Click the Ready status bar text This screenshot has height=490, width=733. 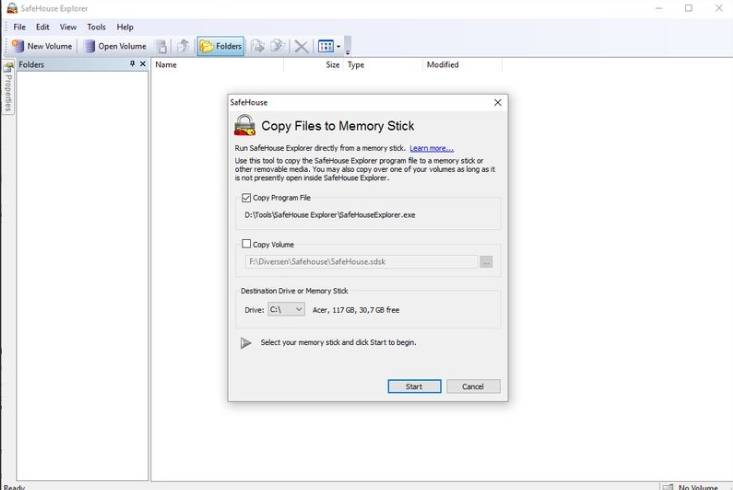[14, 487]
